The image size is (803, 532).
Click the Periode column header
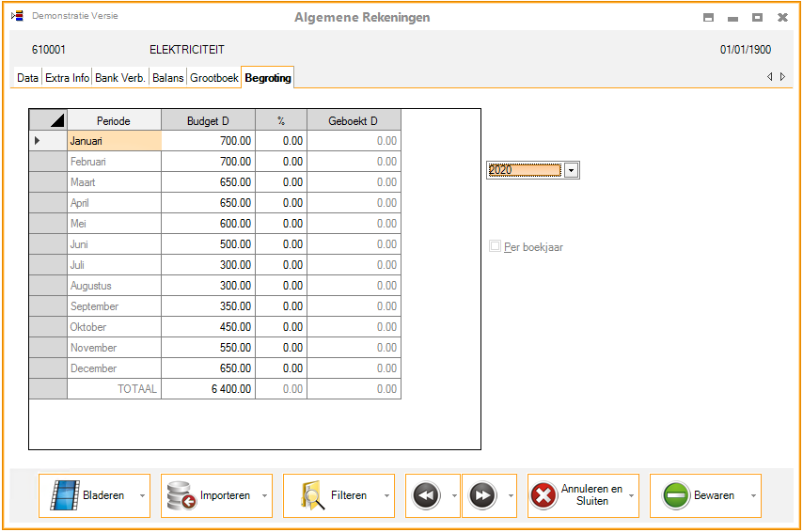(x=114, y=120)
